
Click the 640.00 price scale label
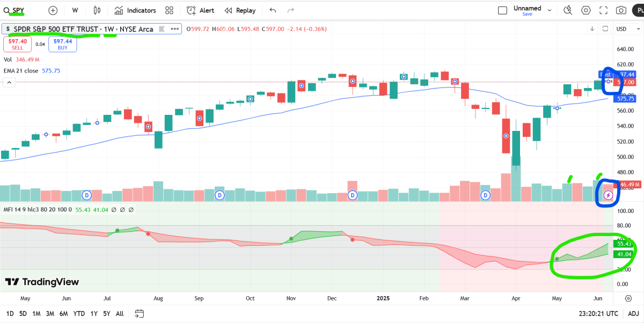point(626,49)
